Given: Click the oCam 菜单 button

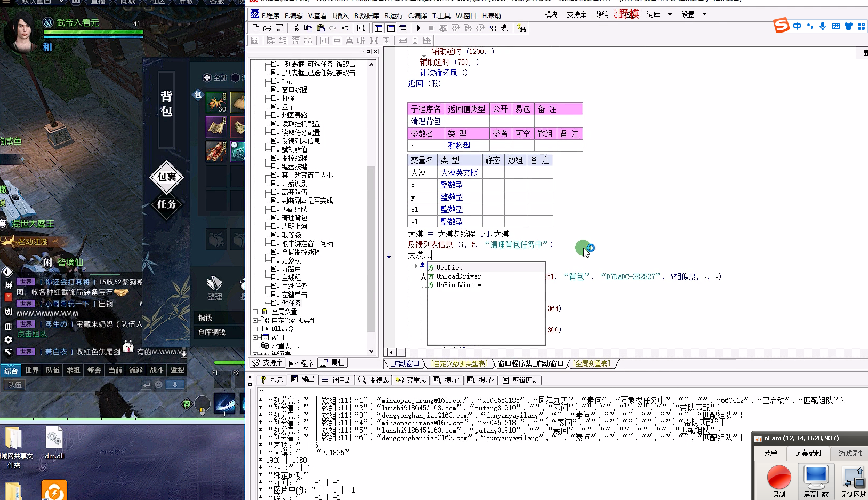Looking at the screenshot, I should [771, 453].
